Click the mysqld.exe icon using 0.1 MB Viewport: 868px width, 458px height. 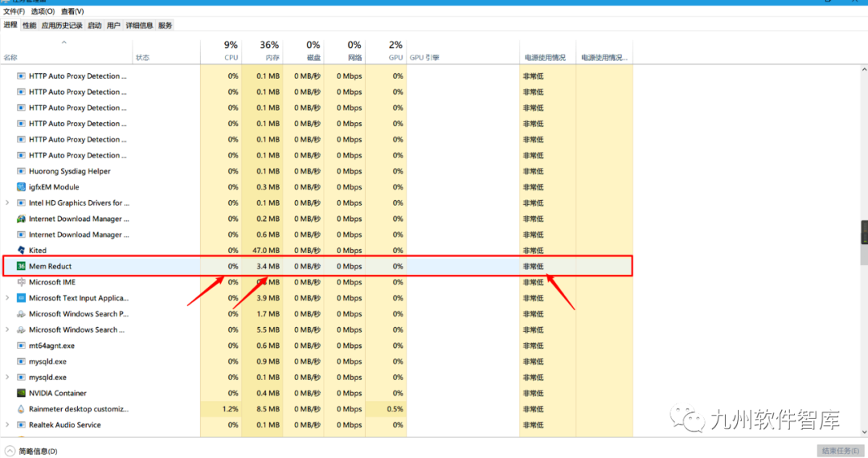[x=21, y=377]
